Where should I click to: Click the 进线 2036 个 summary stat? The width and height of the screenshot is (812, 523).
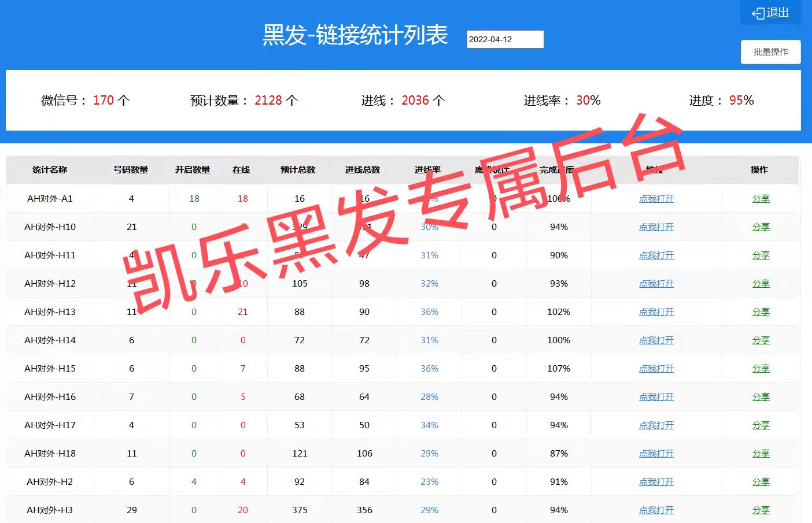403,101
